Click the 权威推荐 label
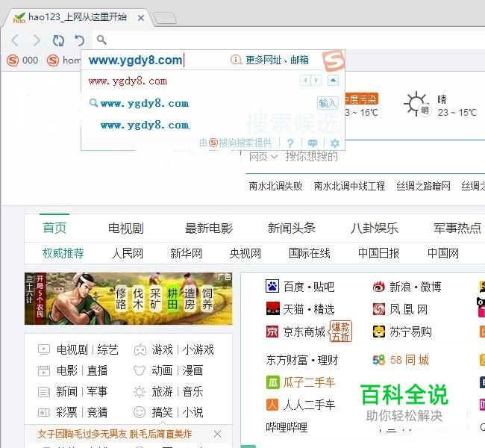 pos(63,253)
